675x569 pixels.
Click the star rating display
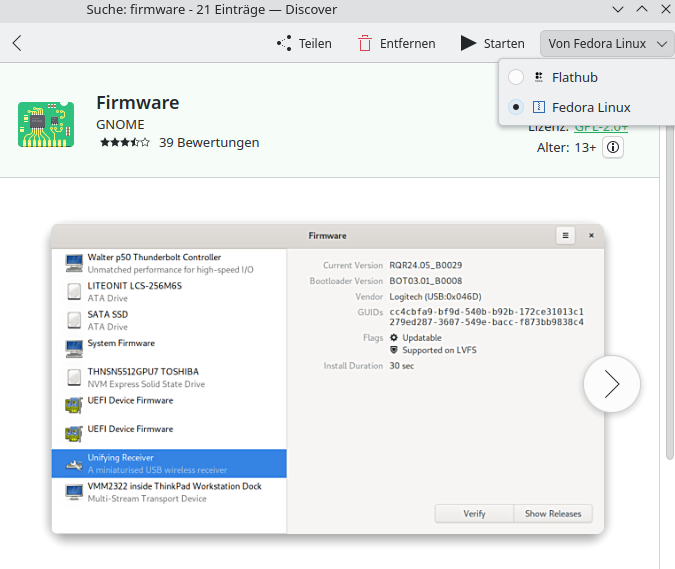click(x=124, y=143)
